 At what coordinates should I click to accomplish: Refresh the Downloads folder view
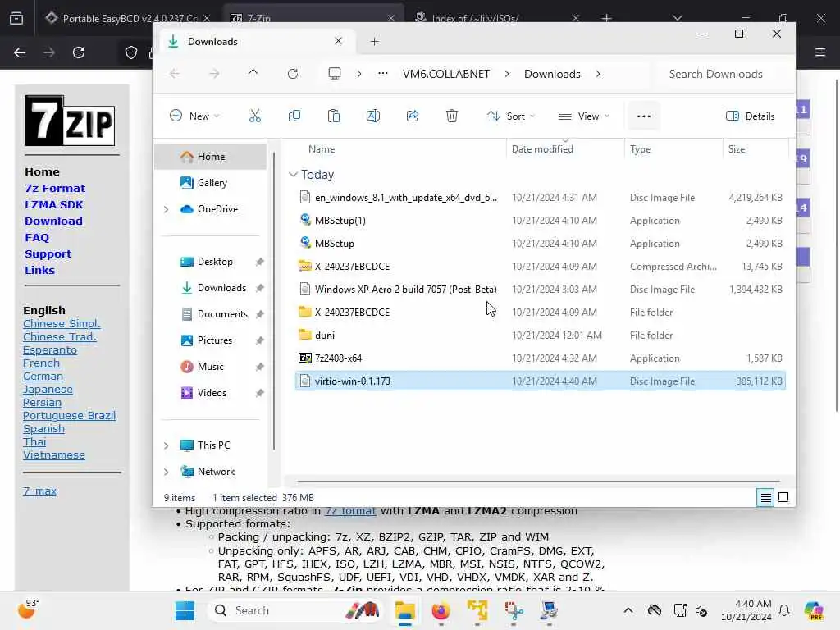click(293, 74)
